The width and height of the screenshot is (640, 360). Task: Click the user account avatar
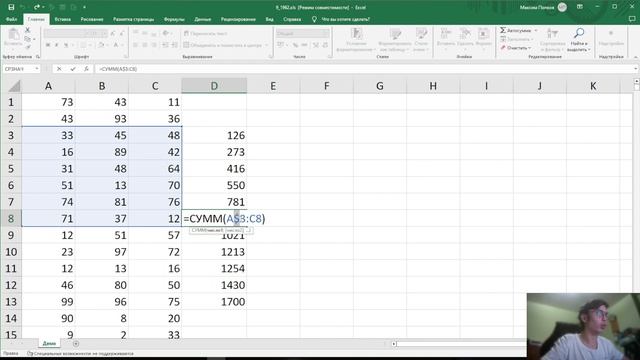point(562,7)
